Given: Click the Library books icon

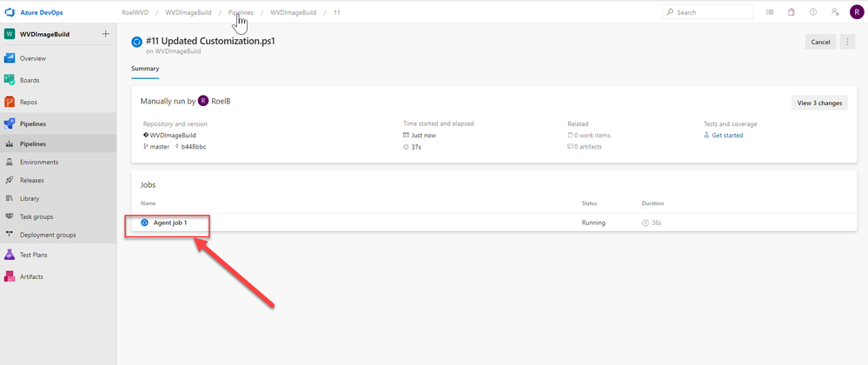Looking at the screenshot, I should (x=10, y=198).
